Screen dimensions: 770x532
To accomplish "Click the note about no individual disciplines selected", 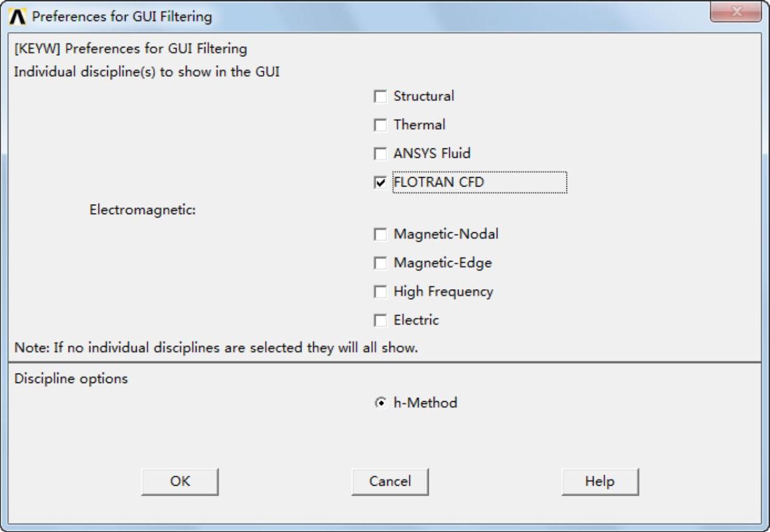I will (x=216, y=348).
